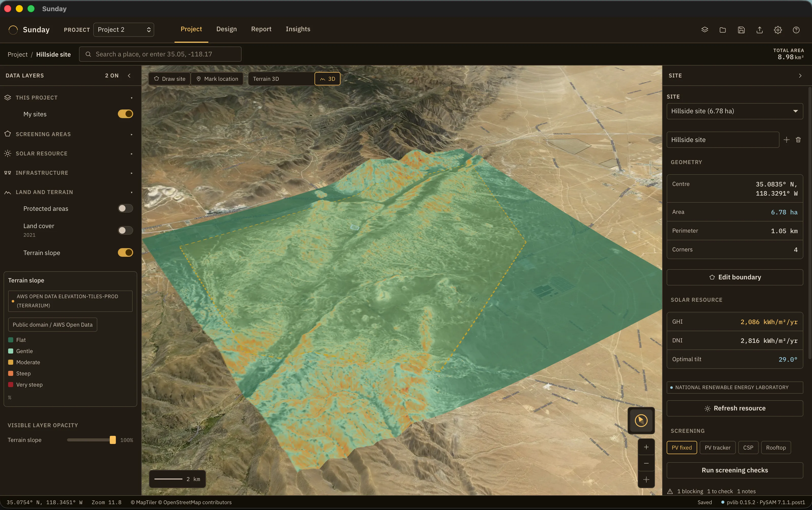Image resolution: width=812 pixels, height=510 pixels.
Task: Click the locate crosshair below zoom buttons
Action: [646, 479]
